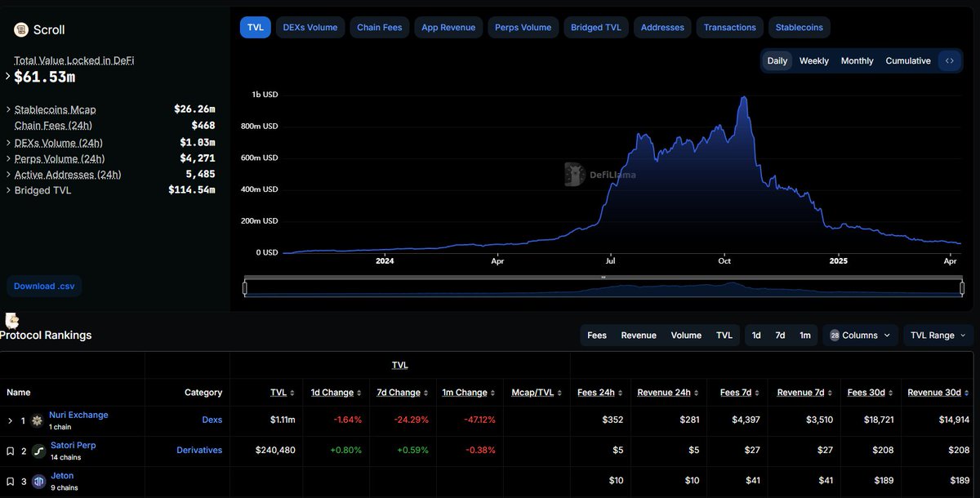Click the $61.53m total value figure

[x=44, y=77]
